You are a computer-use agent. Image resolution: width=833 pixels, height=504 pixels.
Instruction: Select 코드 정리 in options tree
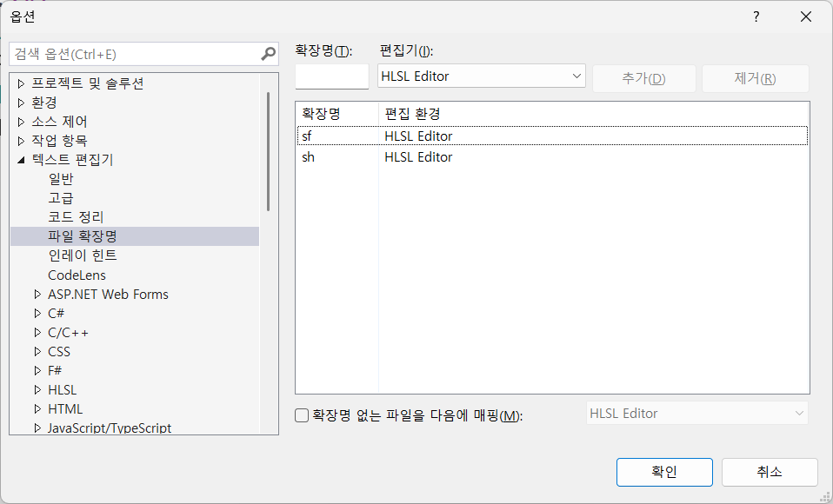point(76,217)
